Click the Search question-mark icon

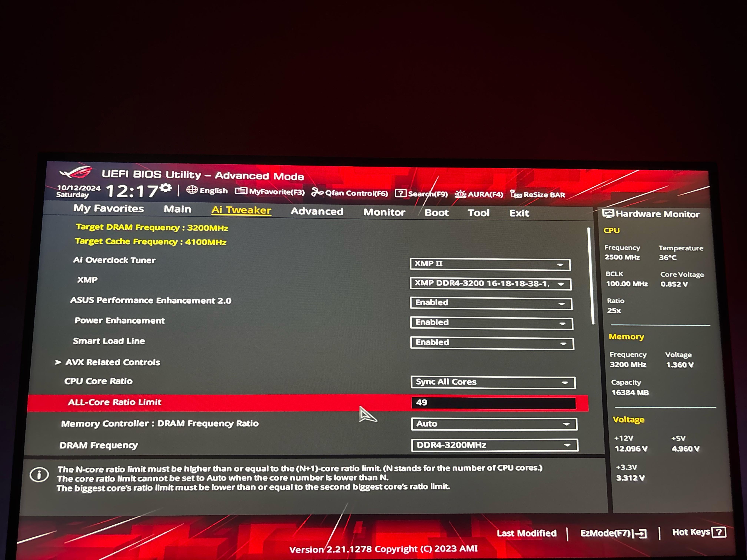(401, 193)
